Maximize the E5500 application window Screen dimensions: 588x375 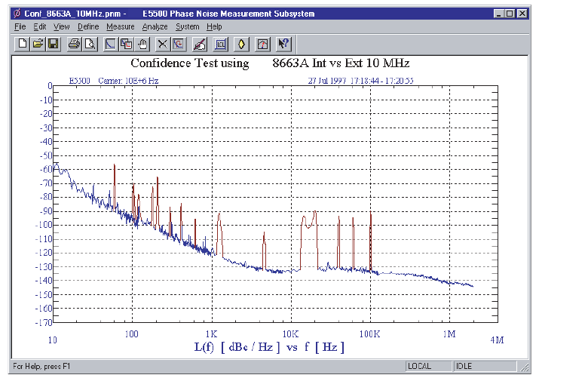point(510,14)
